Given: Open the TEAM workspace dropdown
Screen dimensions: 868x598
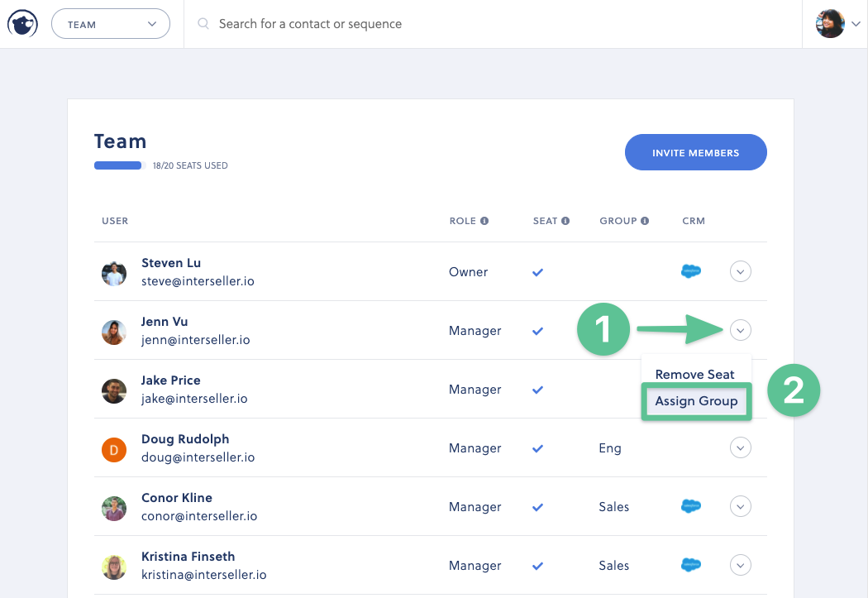Looking at the screenshot, I should coord(110,23).
